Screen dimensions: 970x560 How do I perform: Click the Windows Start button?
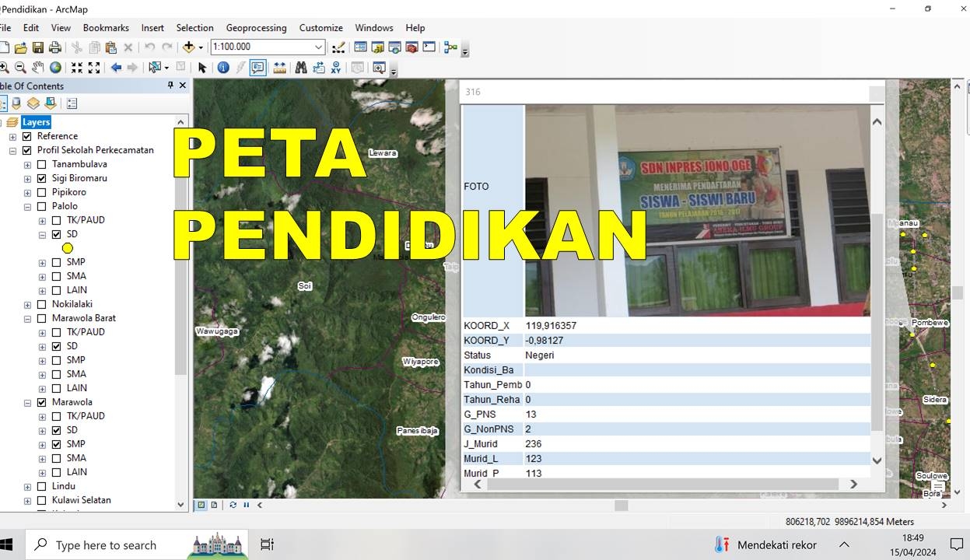(x=6, y=544)
